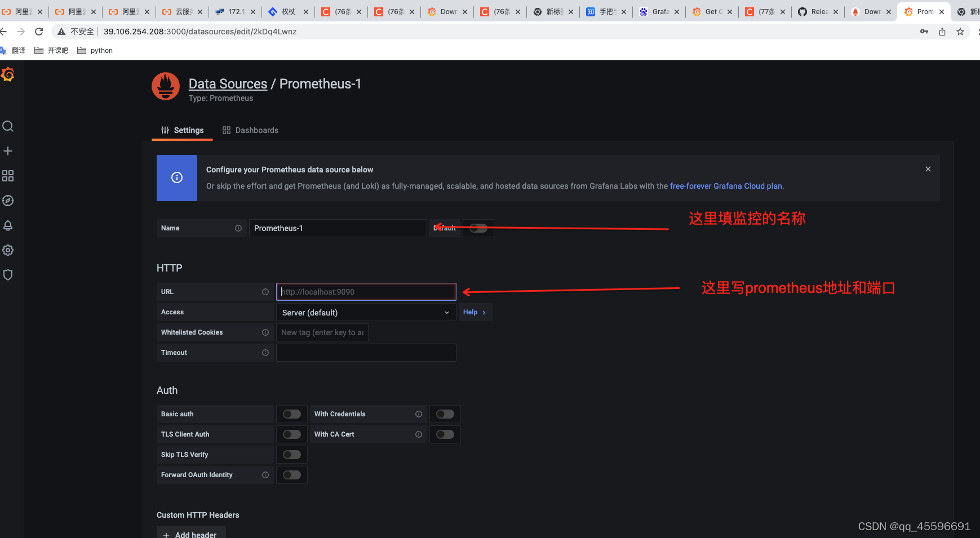Open the Configuration gear icon in sidebar
The image size is (980, 538).
coord(8,250)
